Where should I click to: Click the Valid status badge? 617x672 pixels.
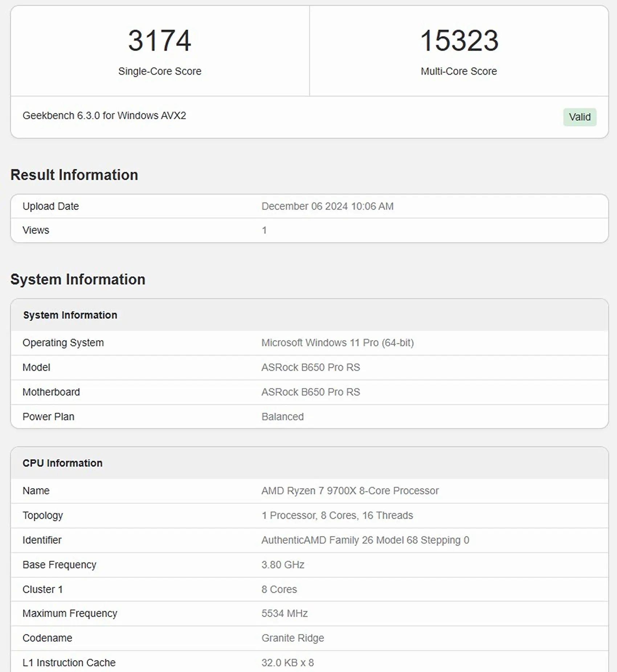click(580, 117)
